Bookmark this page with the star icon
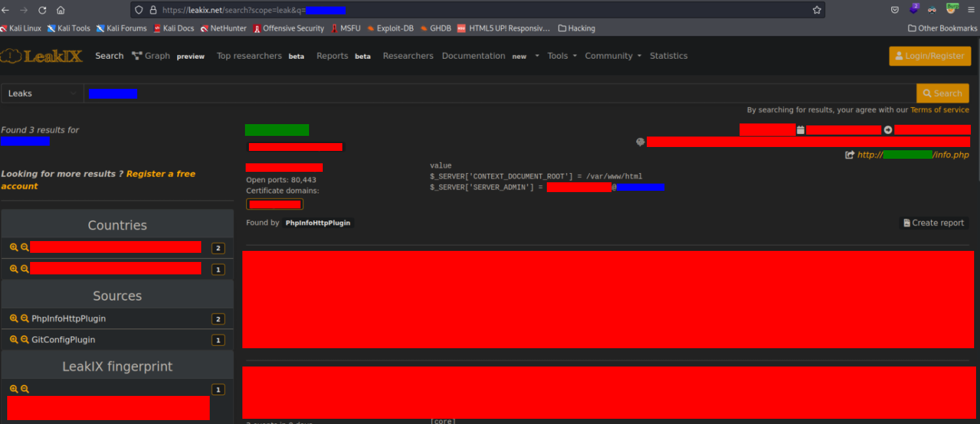 click(x=817, y=10)
